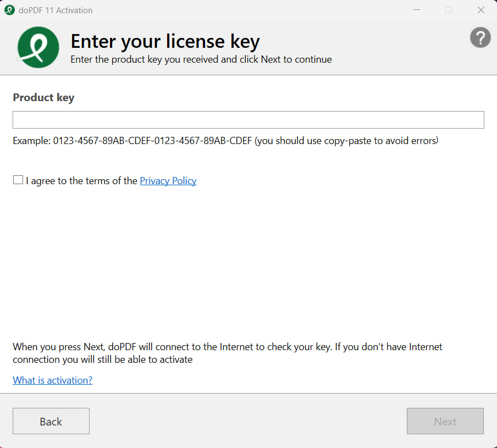
Task: Click the copy-paste hint in parentheses
Action: (346, 141)
